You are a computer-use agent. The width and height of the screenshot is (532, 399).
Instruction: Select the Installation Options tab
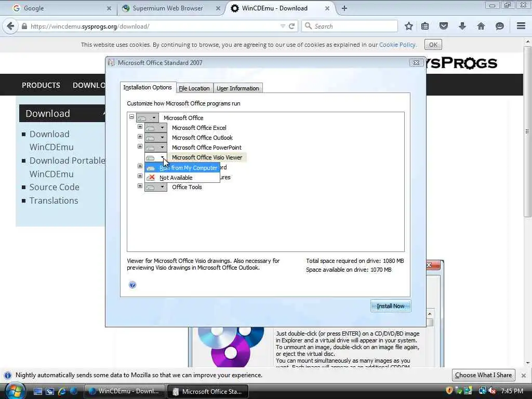click(148, 87)
